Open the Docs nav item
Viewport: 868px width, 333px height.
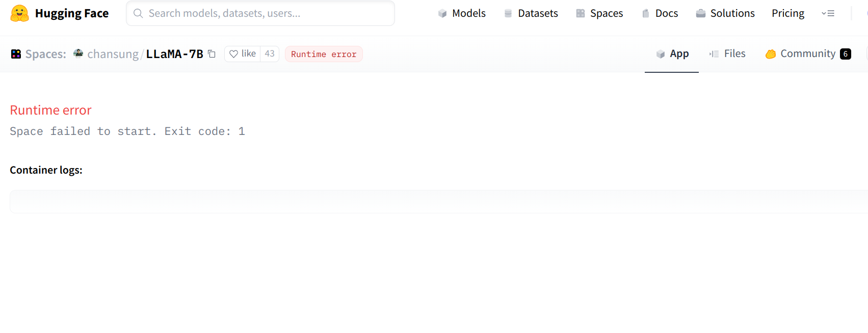point(660,13)
